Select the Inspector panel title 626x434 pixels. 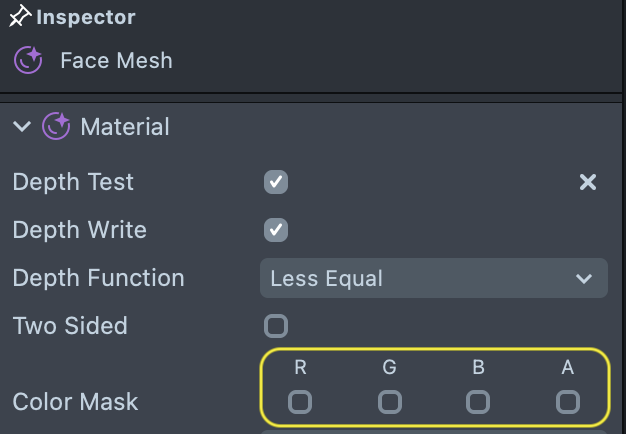86,17
